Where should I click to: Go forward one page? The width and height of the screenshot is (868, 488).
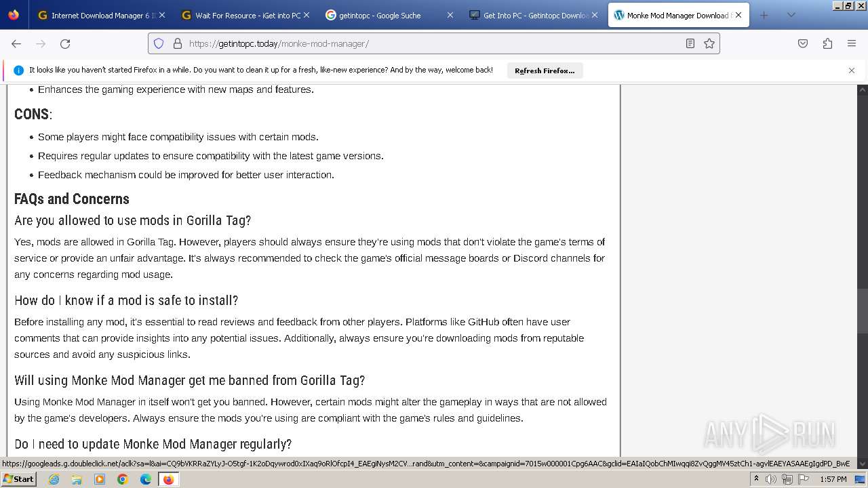(x=41, y=43)
